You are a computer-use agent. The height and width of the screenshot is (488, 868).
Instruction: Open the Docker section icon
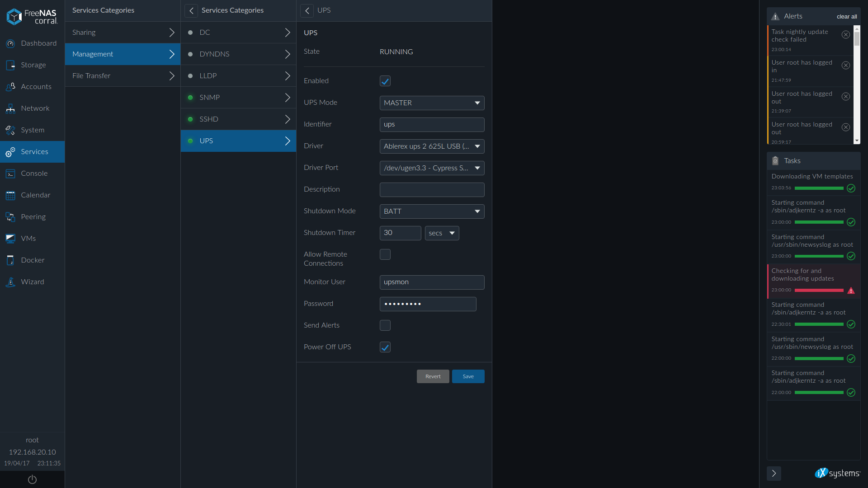(10, 260)
